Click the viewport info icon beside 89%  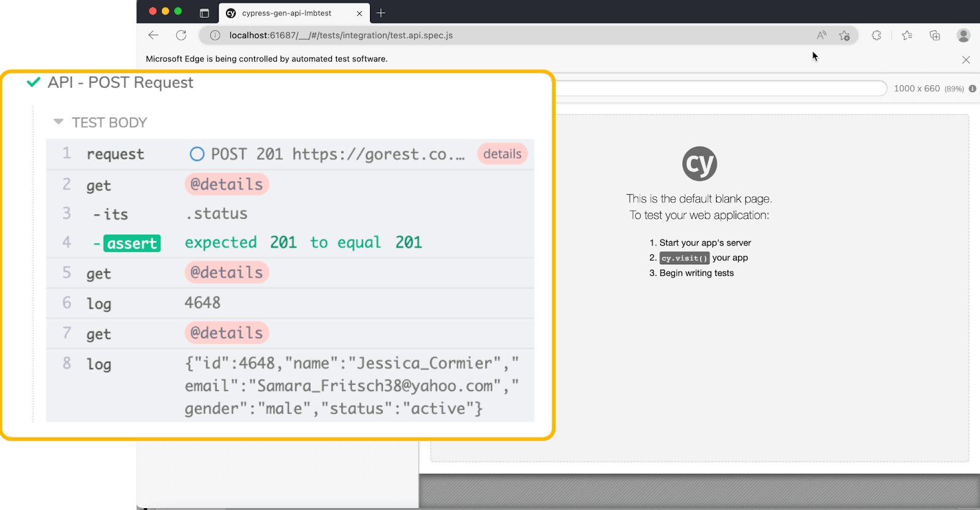click(x=972, y=88)
